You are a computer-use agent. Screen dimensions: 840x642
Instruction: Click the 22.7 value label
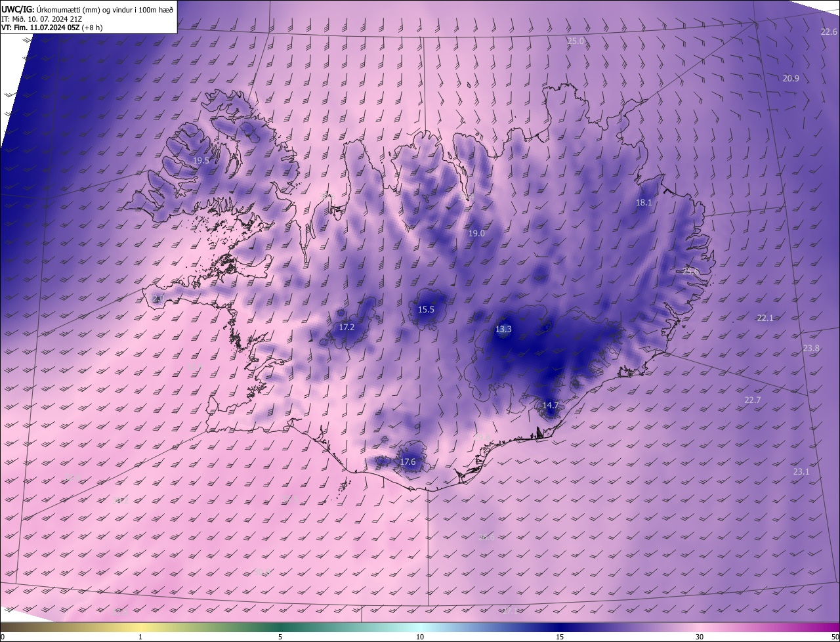coord(752,400)
